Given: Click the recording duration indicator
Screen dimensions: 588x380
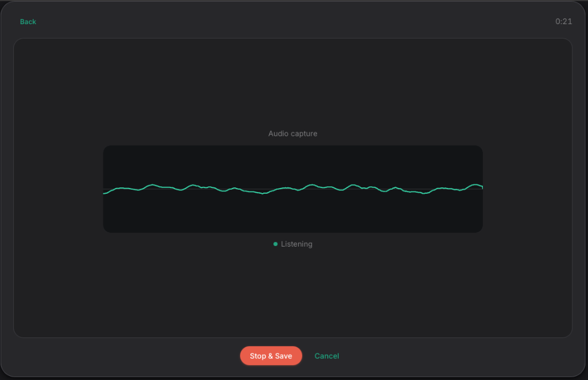Looking at the screenshot, I should (563, 21).
